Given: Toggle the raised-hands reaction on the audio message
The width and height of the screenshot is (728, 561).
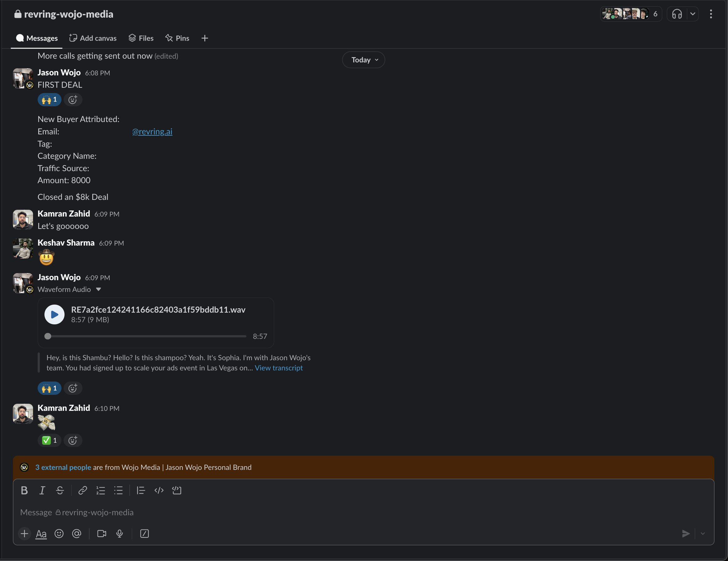Looking at the screenshot, I should (49, 388).
